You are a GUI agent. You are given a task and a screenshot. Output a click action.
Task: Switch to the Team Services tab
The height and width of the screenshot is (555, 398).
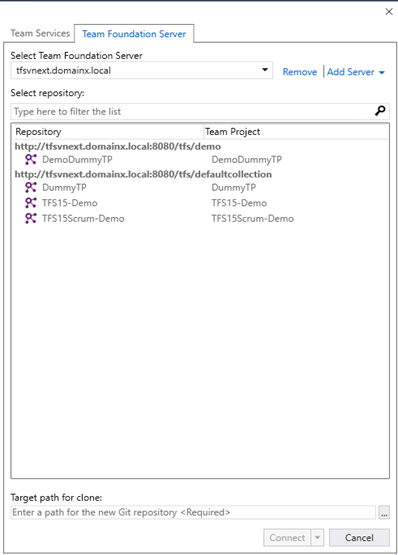tap(40, 33)
